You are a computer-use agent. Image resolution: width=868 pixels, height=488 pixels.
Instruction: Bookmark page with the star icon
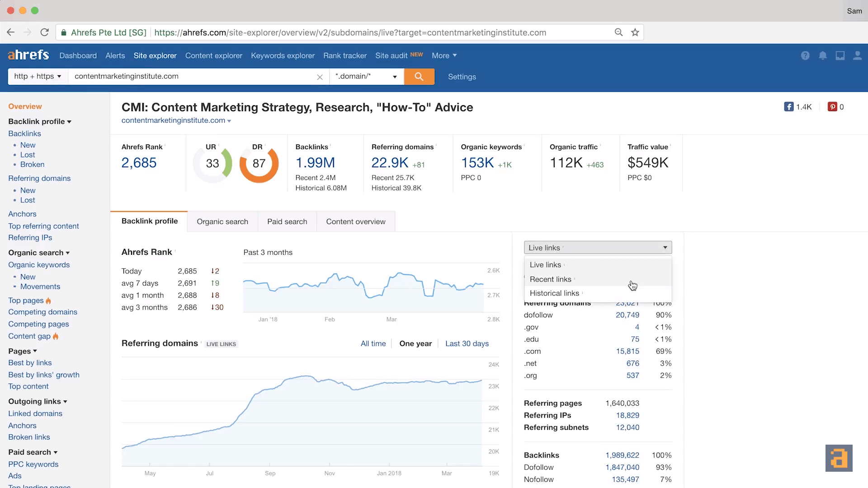click(635, 32)
